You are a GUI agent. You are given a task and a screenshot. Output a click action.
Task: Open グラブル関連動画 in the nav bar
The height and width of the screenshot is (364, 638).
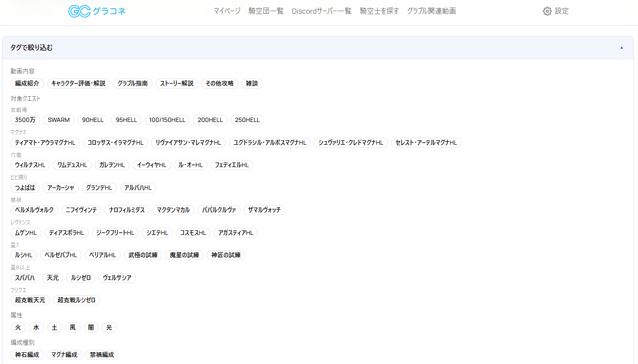(431, 11)
